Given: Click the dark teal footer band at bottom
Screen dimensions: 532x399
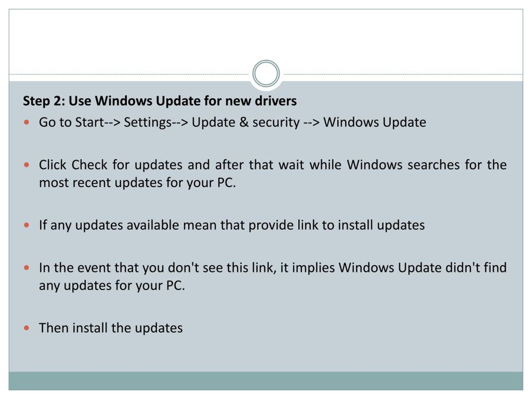Looking at the screenshot, I should (266, 381).
